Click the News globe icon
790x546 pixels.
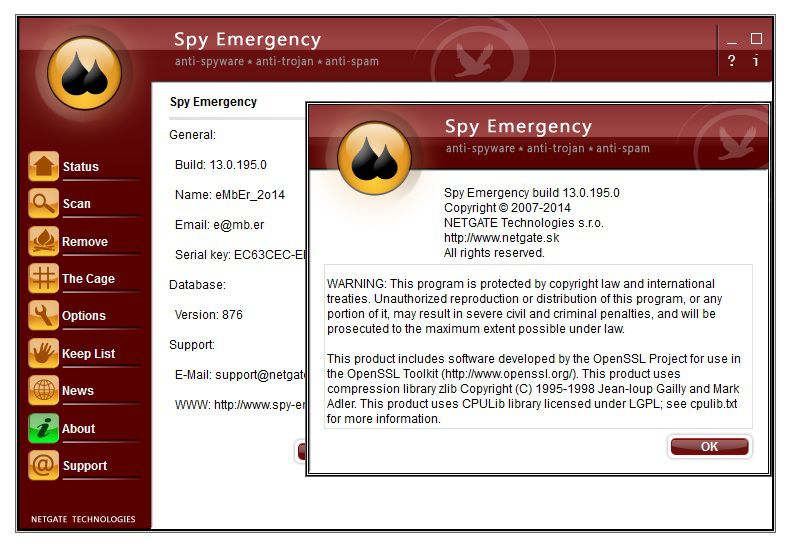click(x=43, y=390)
